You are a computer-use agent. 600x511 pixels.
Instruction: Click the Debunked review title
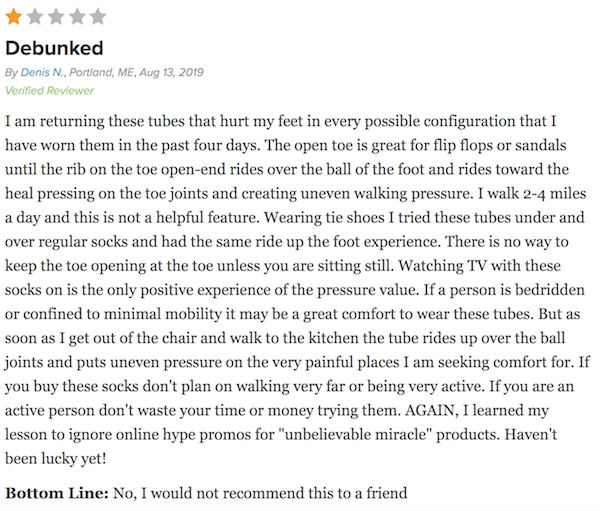(54, 48)
